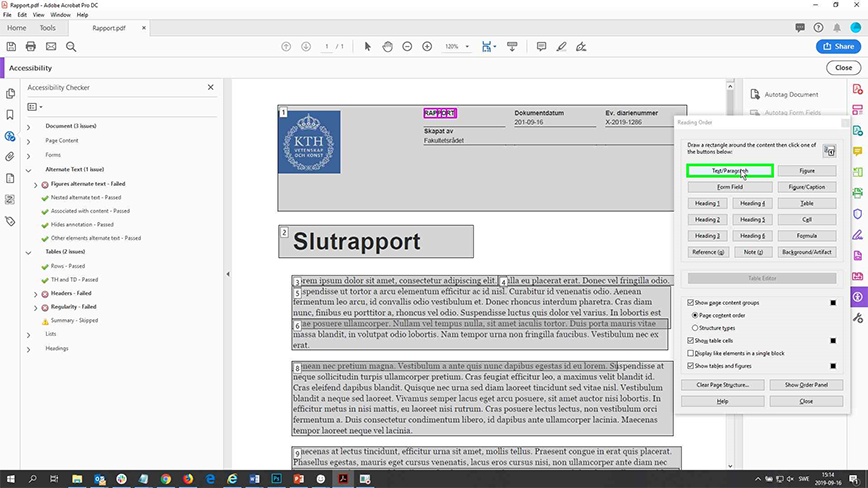
Task: Expand the Document (3 issues) section
Action: [28, 126]
